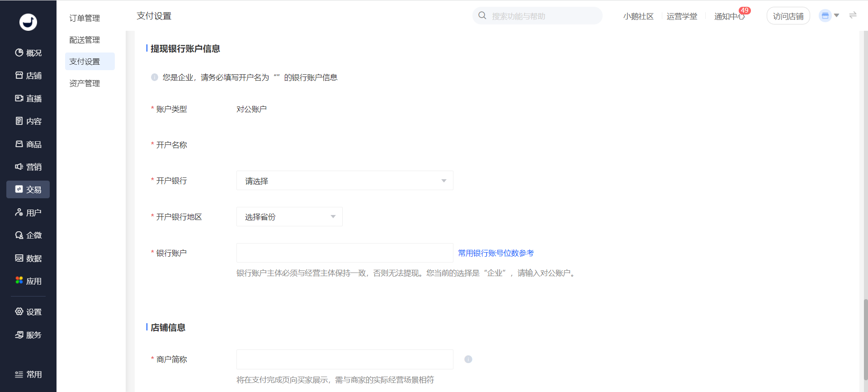Click the account avatar icon
Image resolution: width=868 pixels, height=392 pixels.
[x=825, y=16]
